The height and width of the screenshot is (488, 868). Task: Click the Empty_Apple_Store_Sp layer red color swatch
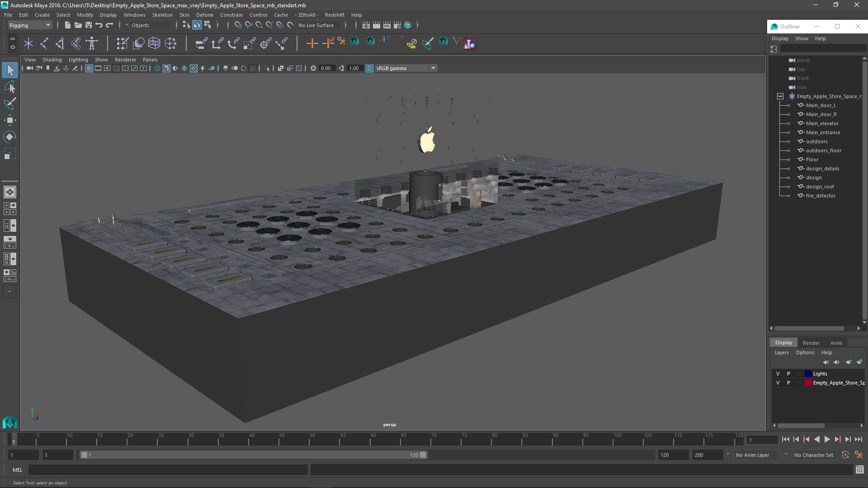tap(808, 383)
